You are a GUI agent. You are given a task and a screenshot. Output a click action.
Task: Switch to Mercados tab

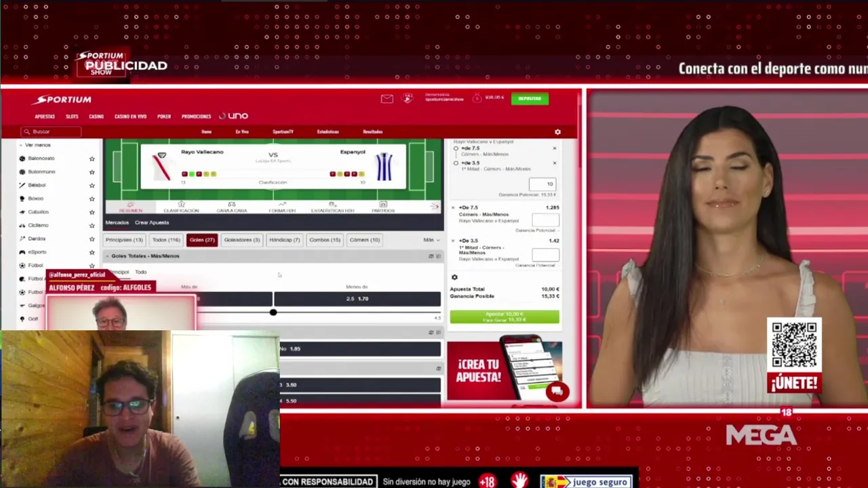(x=117, y=222)
